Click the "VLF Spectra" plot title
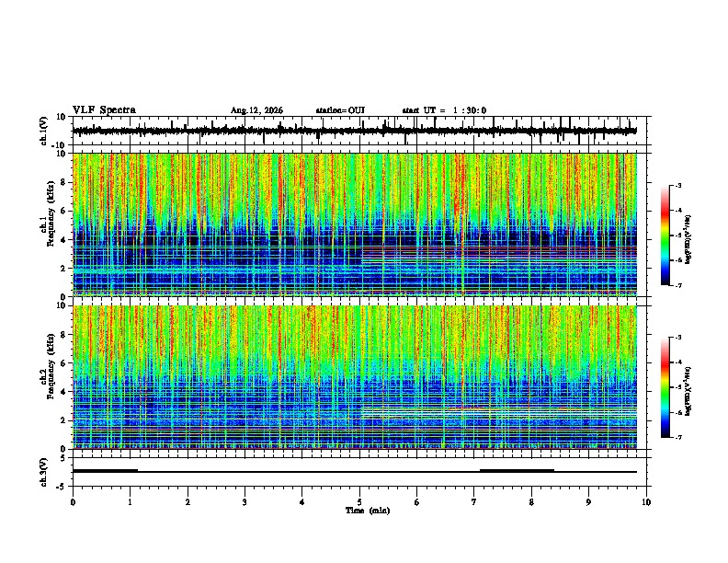The image size is (728, 563). [x=104, y=110]
